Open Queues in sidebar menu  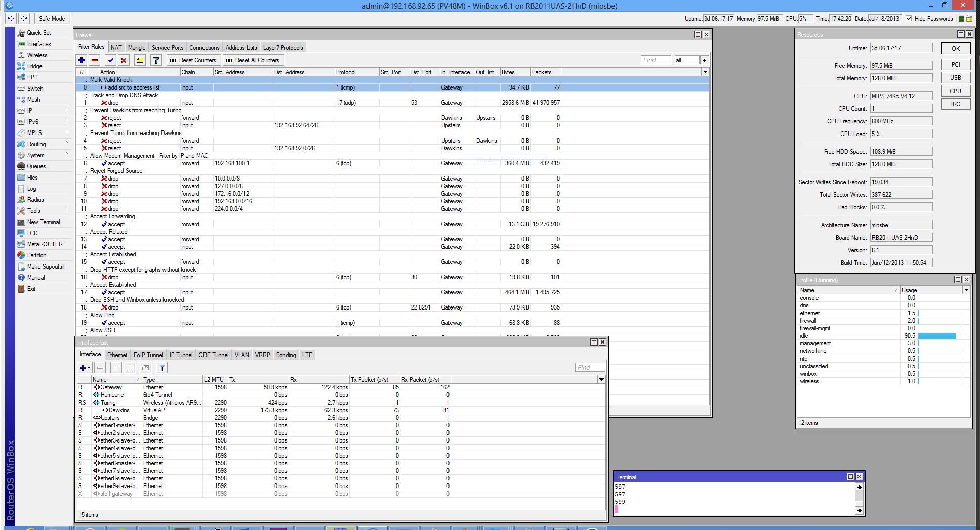(36, 166)
